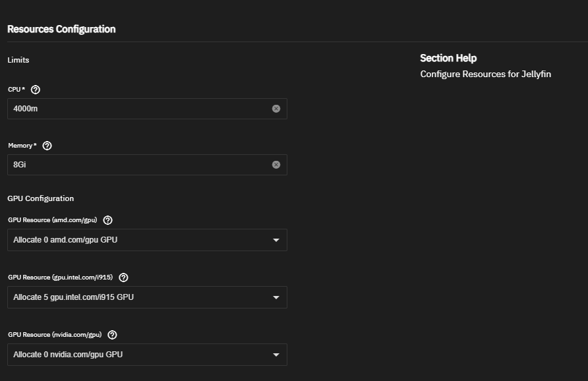Image resolution: width=588 pixels, height=381 pixels.
Task: Click the "Configure Resources for Jellyfin" help text
Action: (485, 74)
